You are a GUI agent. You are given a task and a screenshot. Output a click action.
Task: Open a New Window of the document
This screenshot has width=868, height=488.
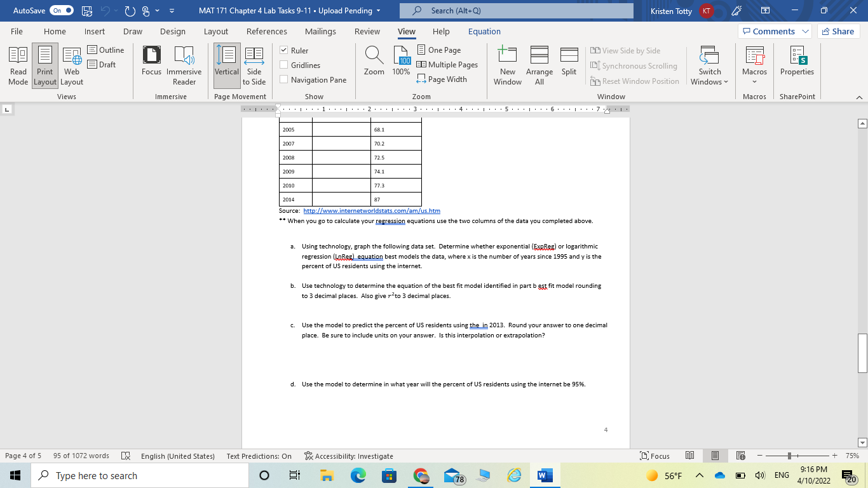507,65
